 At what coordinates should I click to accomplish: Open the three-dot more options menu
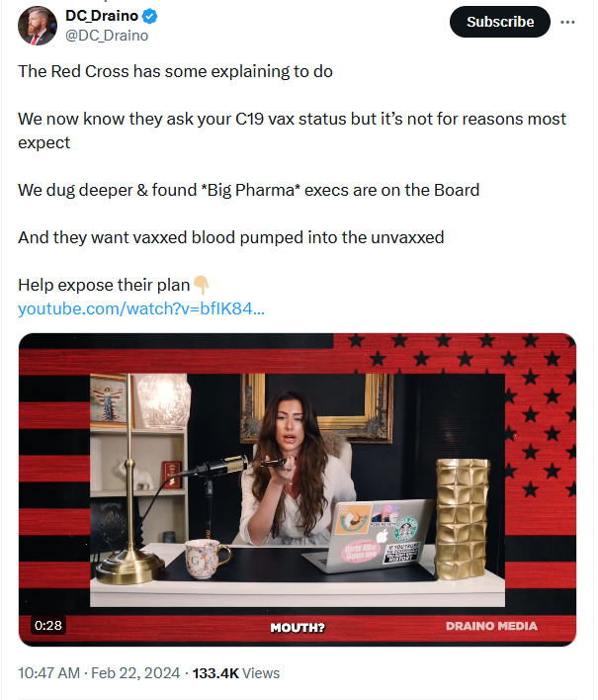click(567, 22)
